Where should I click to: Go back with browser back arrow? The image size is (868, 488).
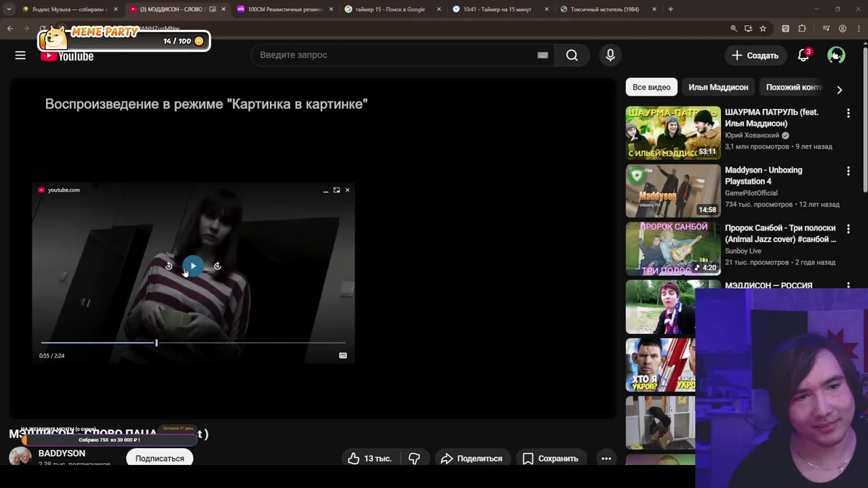coord(9,28)
